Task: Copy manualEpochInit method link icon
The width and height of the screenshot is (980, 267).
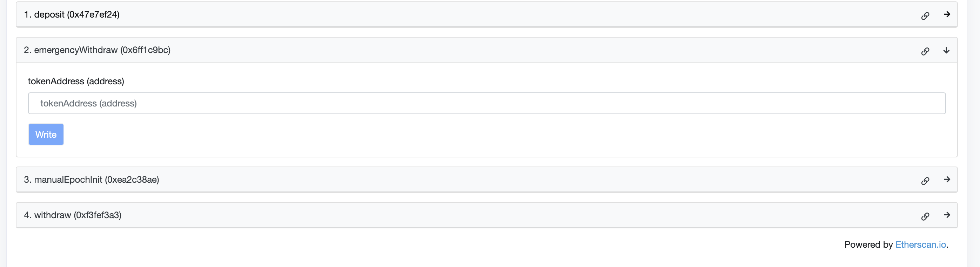Action: coord(925,181)
